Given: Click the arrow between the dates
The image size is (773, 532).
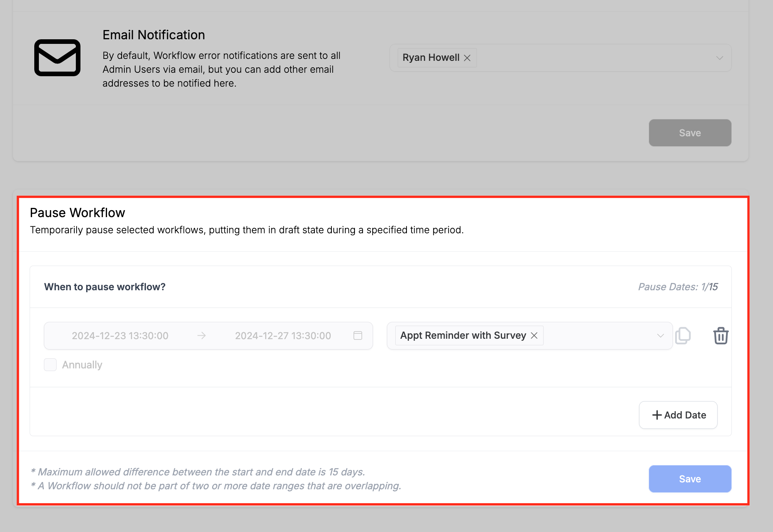Looking at the screenshot, I should click(201, 336).
